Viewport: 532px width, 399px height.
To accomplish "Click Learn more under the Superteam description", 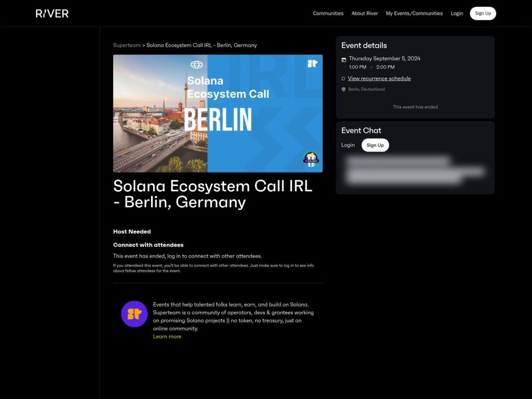I will (167, 336).
